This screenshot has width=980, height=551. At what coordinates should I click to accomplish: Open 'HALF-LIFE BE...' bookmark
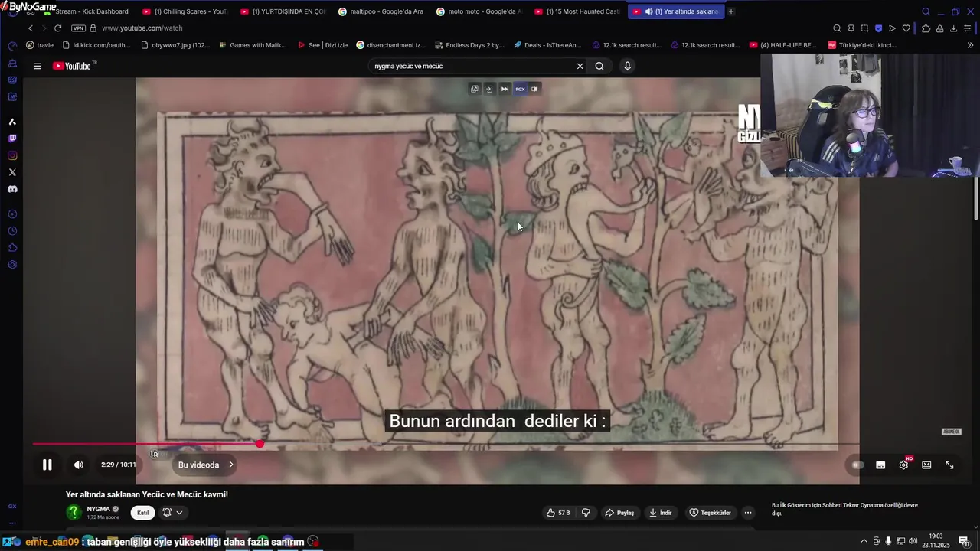tap(782, 45)
